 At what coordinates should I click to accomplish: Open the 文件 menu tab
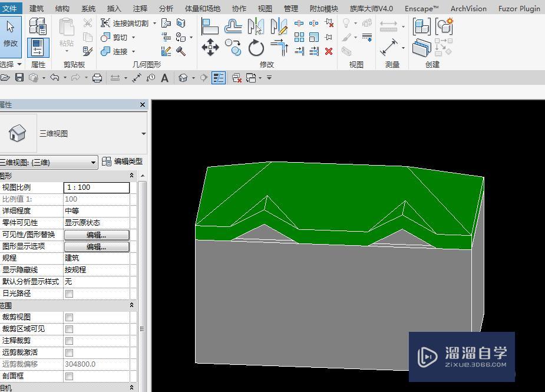pyautogui.click(x=10, y=8)
